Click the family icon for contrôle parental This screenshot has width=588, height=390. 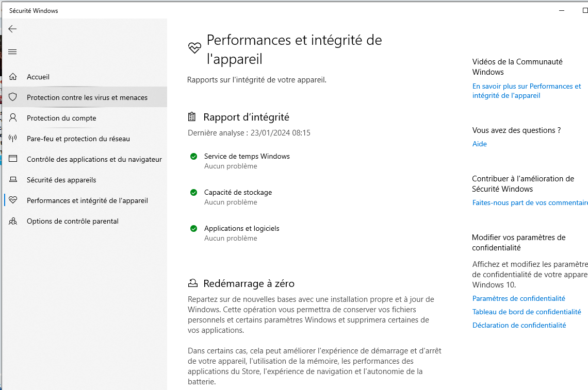13,221
